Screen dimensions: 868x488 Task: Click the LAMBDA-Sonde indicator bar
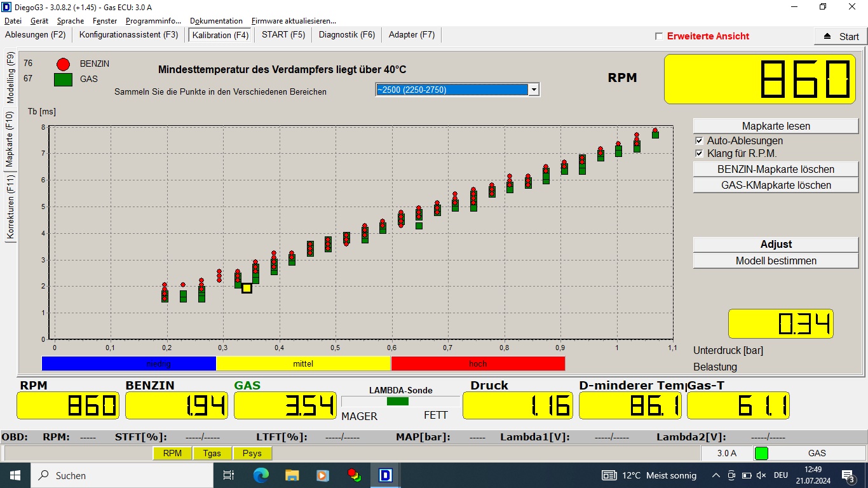pyautogui.click(x=400, y=402)
